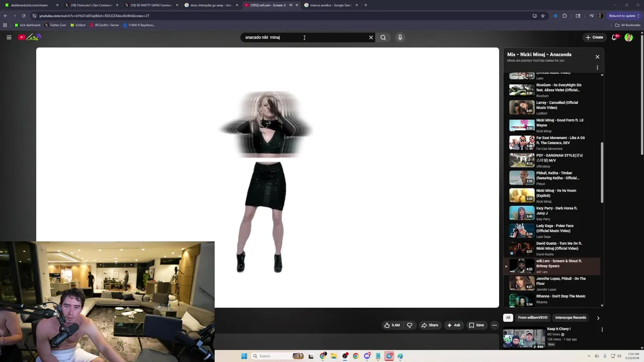The image size is (644, 362).
Task: Switch to Clavicular's Clan Community tab
Action: tap(91, 5)
